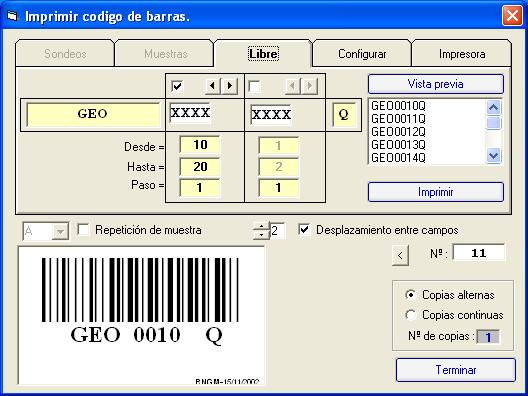
Task: Click the Hasta field with value 20
Action: (200, 167)
